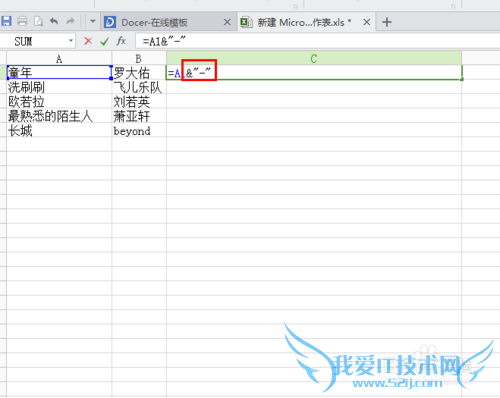Undo the last action
500x398 pixels.
tap(54, 21)
